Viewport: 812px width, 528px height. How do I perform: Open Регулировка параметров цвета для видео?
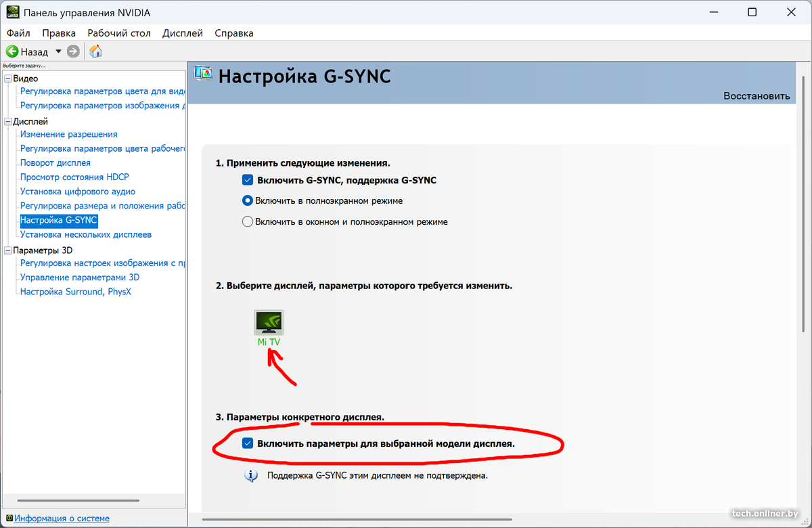click(103, 91)
